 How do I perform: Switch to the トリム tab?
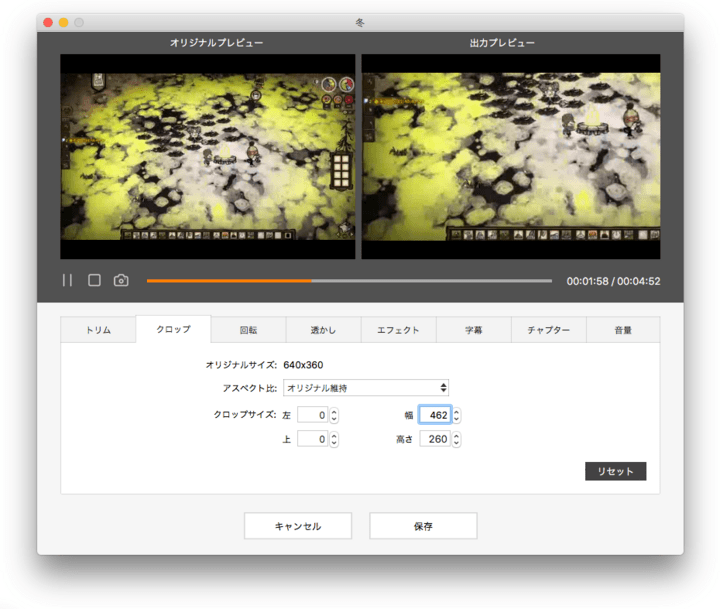tap(98, 330)
